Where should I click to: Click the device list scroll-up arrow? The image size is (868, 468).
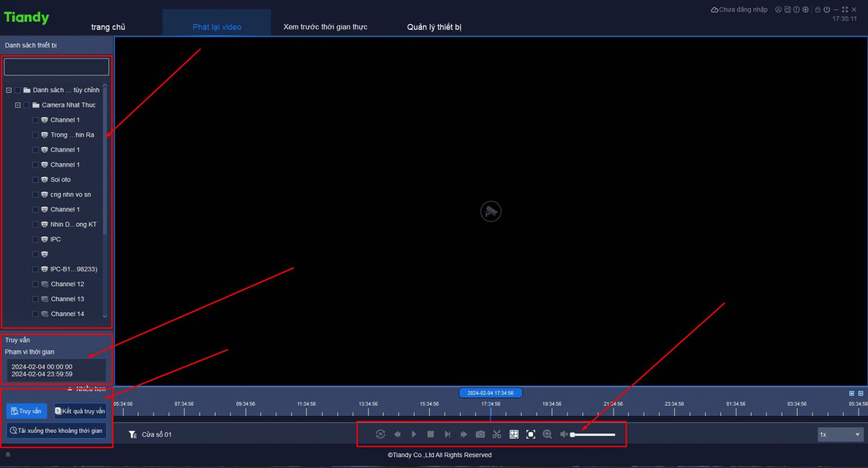(105, 86)
